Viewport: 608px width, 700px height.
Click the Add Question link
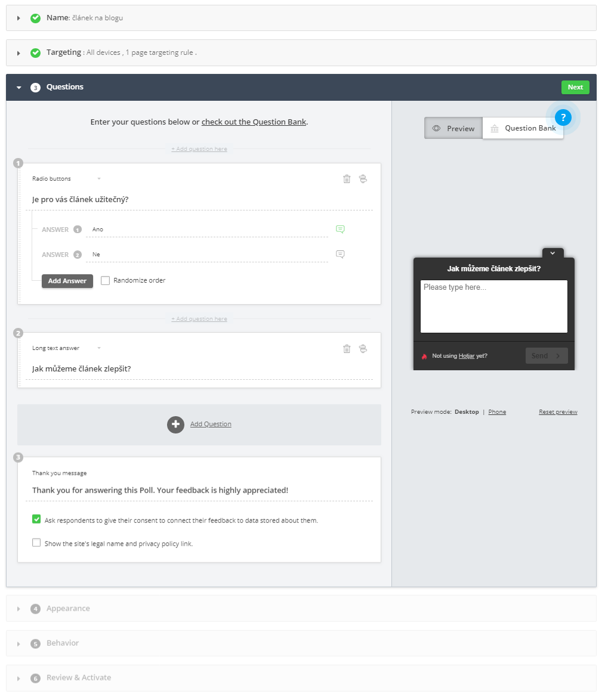[211, 424]
